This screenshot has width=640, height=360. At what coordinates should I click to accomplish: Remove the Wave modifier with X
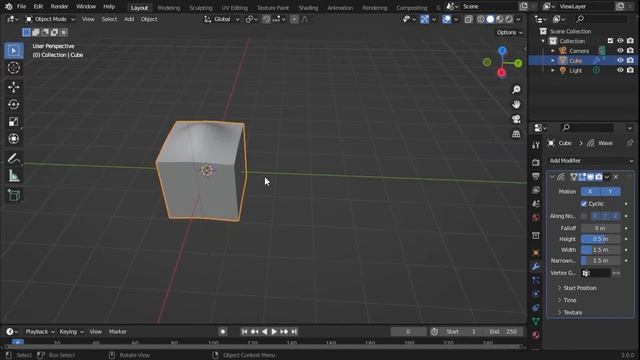tap(616, 177)
